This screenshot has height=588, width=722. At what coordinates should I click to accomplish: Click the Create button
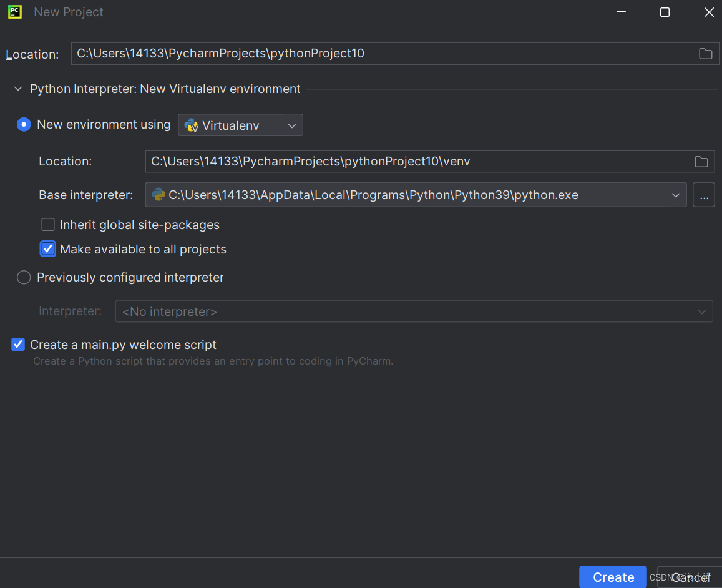[x=613, y=577]
